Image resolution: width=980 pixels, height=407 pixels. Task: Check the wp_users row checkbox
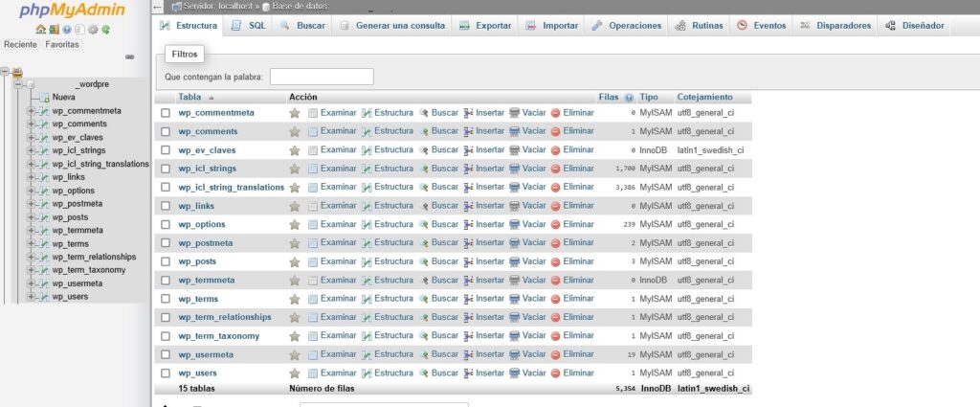click(x=166, y=373)
